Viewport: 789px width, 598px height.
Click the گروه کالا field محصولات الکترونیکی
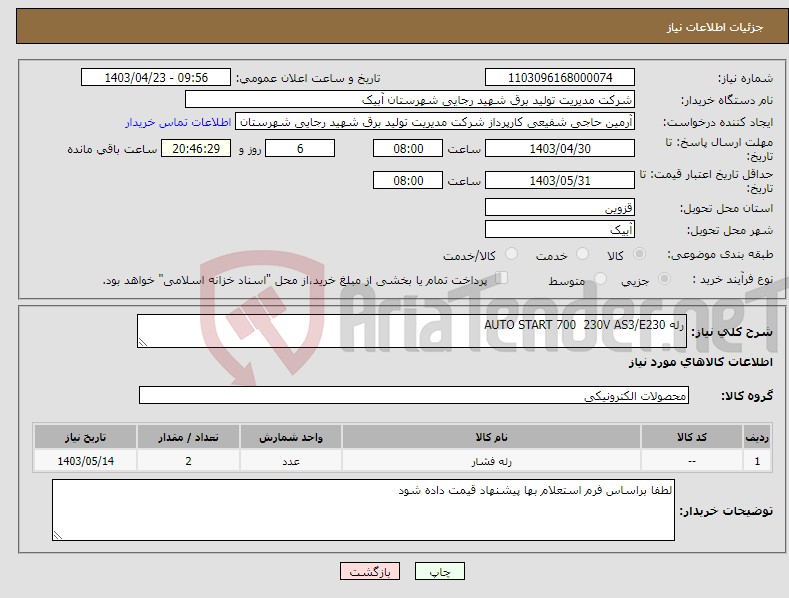[414, 395]
